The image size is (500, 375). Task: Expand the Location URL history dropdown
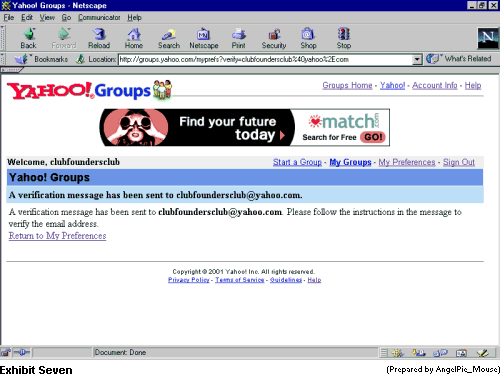point(417,60)
